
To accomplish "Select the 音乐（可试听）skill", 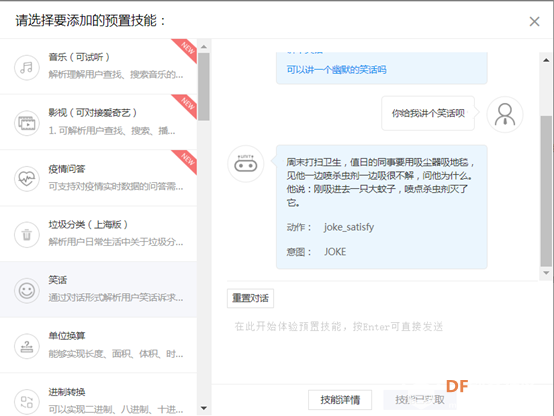I will pos(98,66).
